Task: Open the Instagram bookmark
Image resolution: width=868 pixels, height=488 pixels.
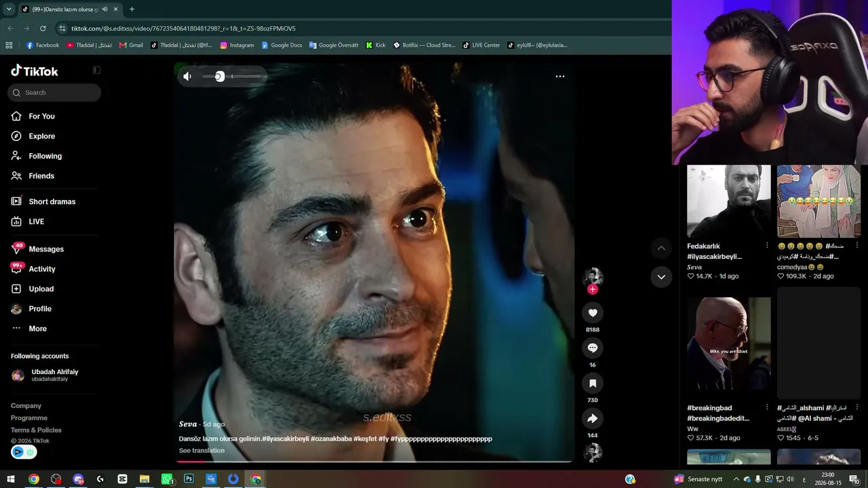Action: point(237,45)
